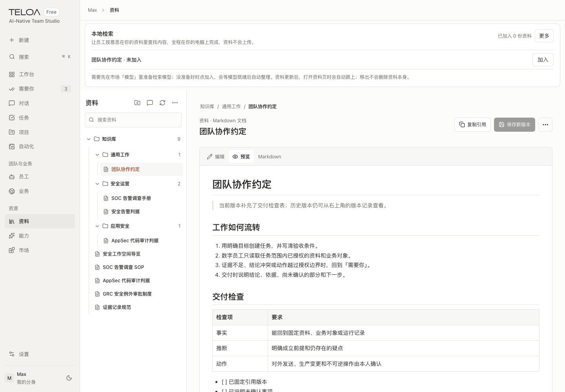Open 市场 in the sidebar
Image resolution: width=565 pixels, height=392 pixels.
[40, 250]
